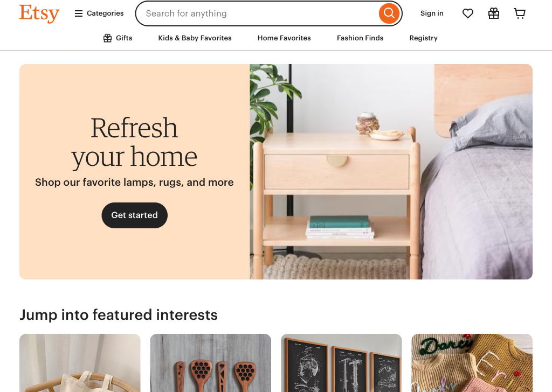This screenshot has width=552, height=392.
Task: Click the hamburger icon beside Categories
Action: pyautogui.click(x=79, y=13)
